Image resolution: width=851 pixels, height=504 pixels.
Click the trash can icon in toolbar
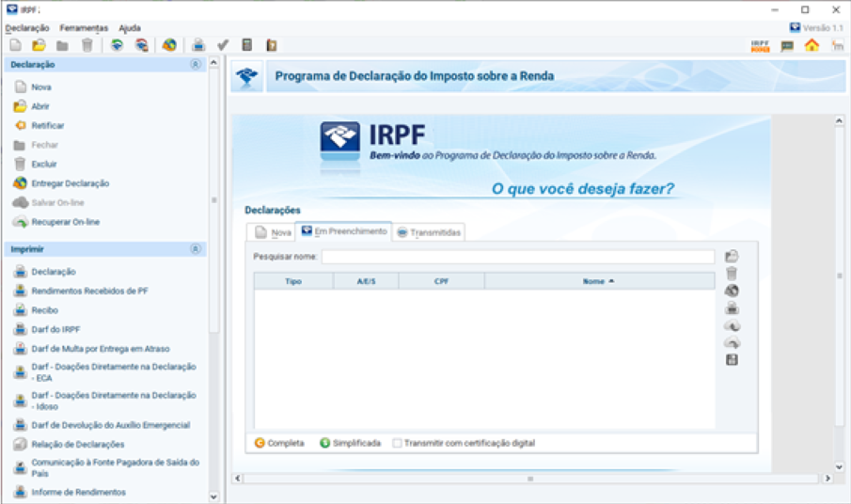coord(87,45)
